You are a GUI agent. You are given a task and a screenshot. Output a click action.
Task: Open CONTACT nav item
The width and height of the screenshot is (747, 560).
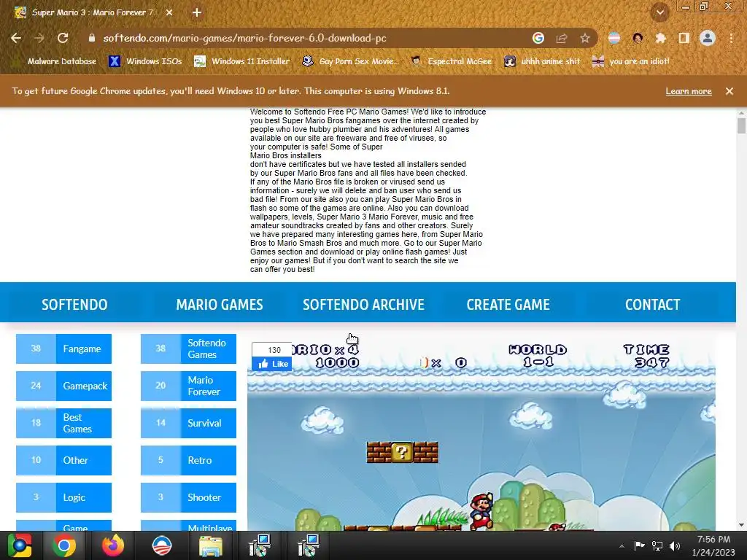653,305
